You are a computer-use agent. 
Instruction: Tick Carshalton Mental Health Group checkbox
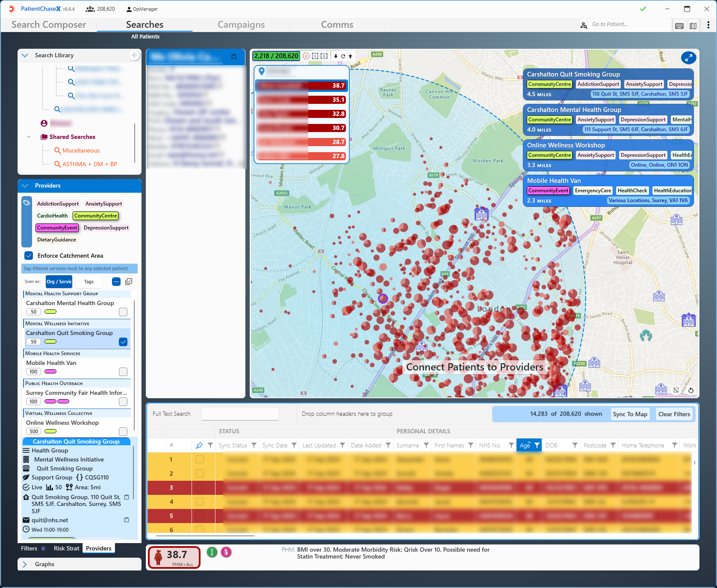(123, 312)
